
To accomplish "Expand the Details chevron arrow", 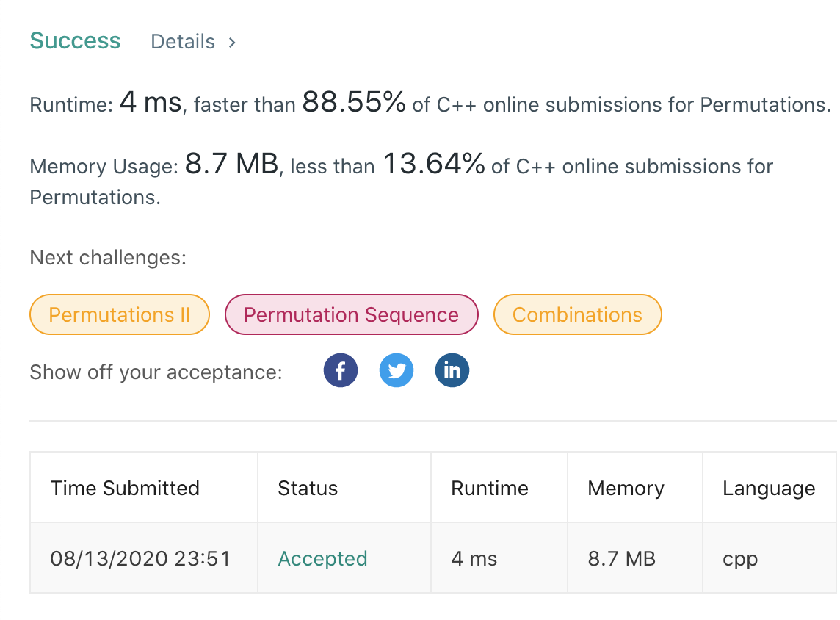I will [231, 42].
